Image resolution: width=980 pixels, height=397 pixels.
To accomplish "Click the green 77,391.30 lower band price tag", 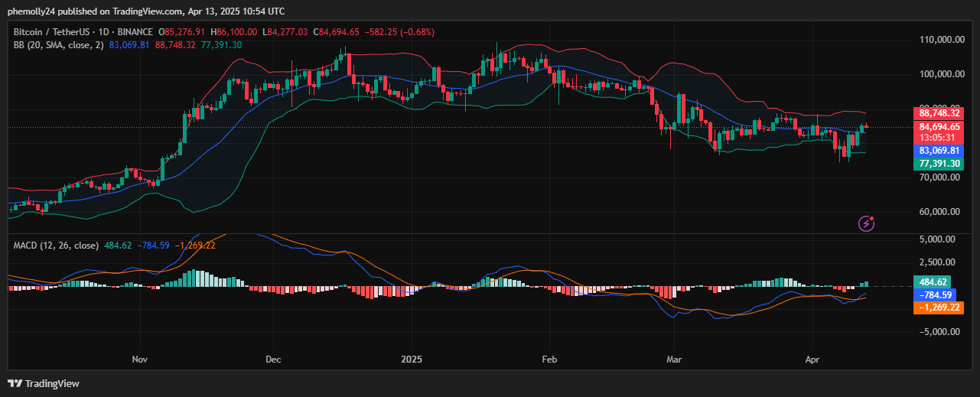I will click(x=939, y=164).
